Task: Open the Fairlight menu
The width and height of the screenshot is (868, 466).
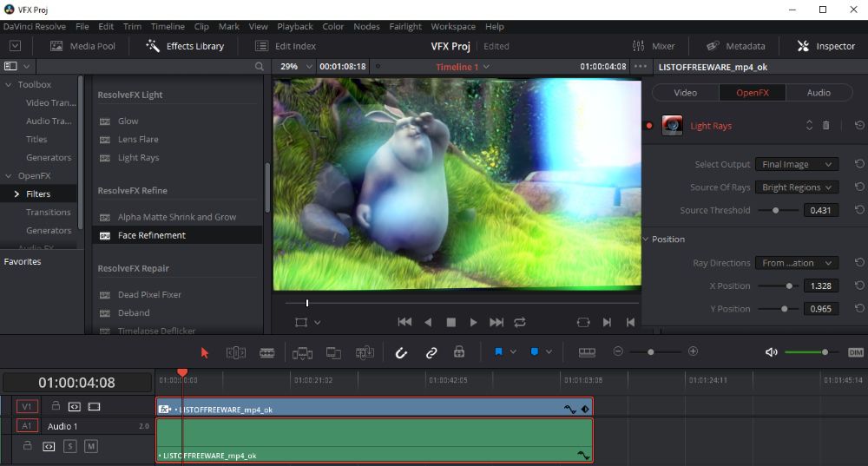Action: (405, 27)
